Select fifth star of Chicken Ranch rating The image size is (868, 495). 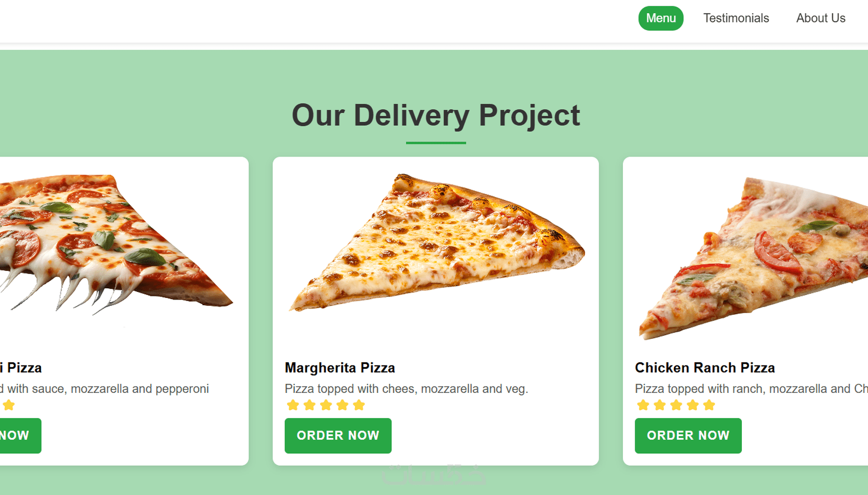click(x=709, y=405)
